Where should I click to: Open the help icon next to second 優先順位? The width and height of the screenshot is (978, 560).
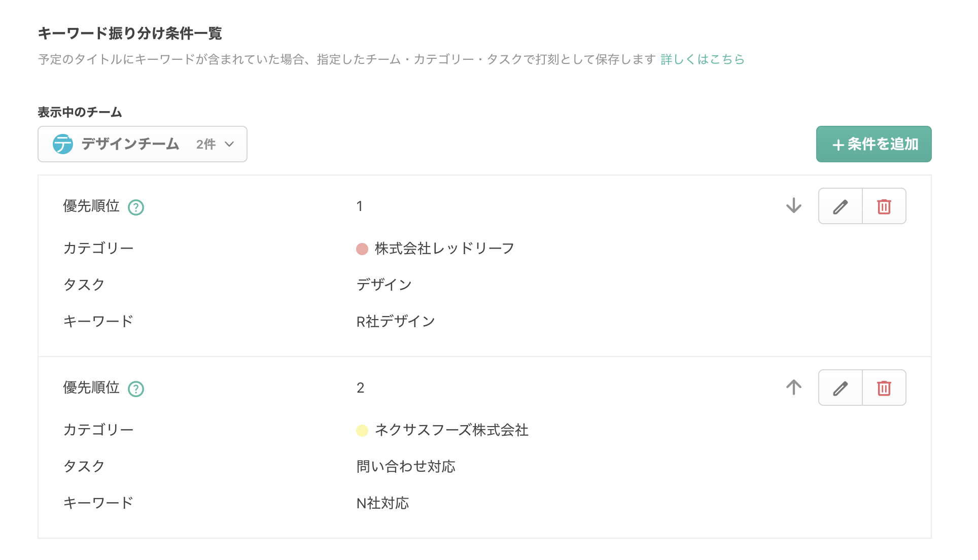coord(135,389)
